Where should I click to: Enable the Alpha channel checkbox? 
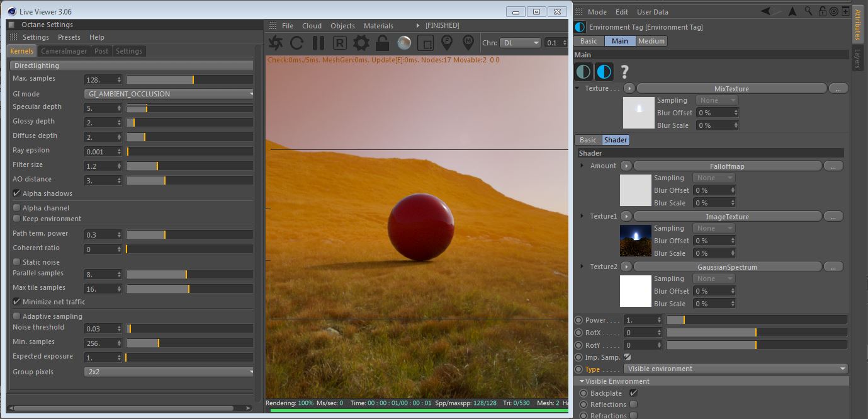pyautogui.click(x=16, y=208)
